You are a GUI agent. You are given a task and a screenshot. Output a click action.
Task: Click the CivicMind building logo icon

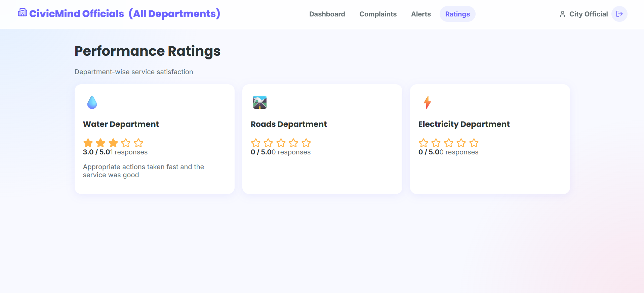(x=23, y=12)
